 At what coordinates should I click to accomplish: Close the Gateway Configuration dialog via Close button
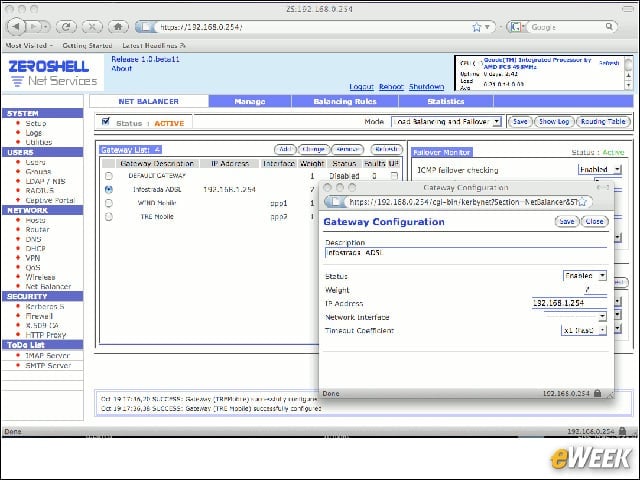pos(594,221)
